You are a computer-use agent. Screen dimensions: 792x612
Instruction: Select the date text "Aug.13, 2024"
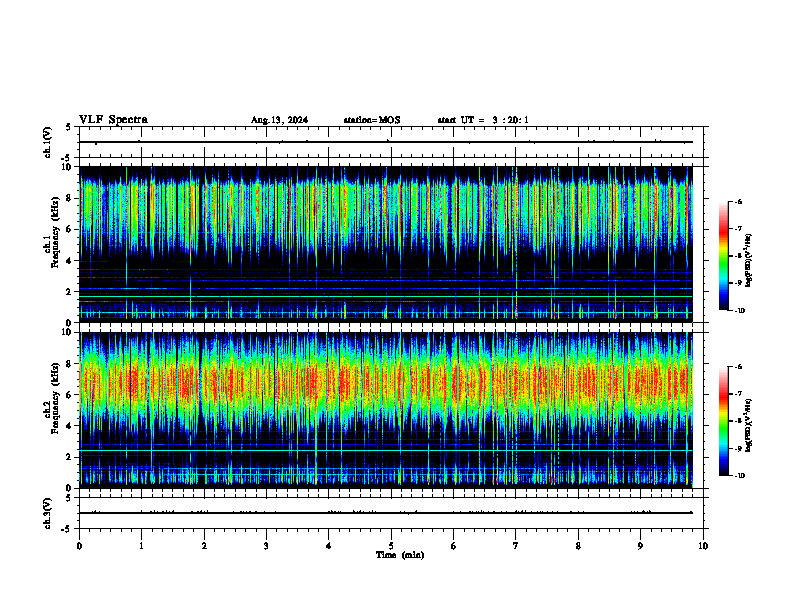tap(279, 120)
